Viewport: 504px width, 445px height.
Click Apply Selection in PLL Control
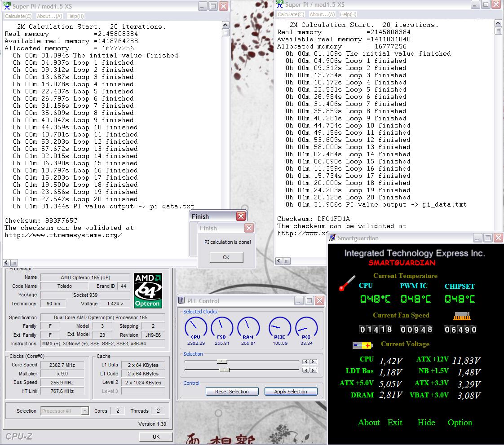pyautogui.click(x=291, y=392)
